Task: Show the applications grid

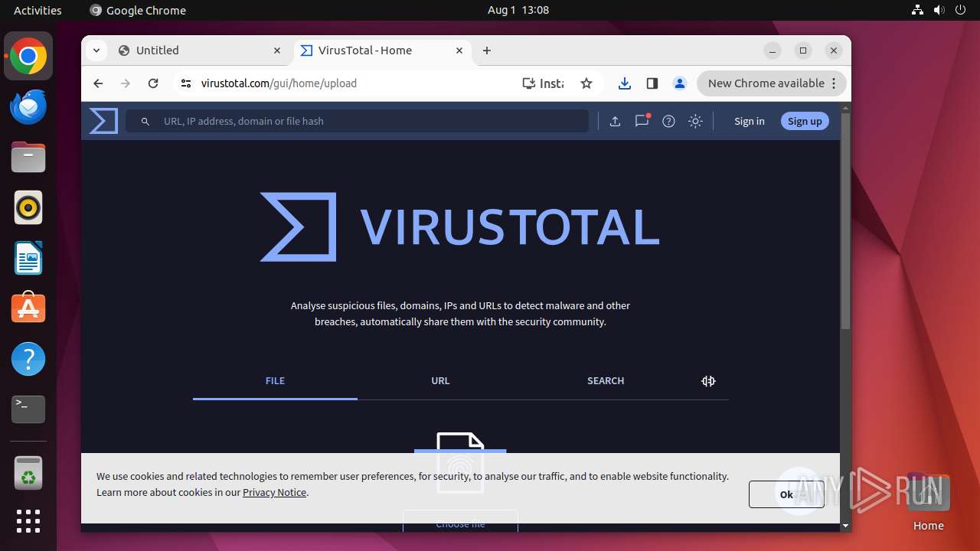Action: (28, 521)
